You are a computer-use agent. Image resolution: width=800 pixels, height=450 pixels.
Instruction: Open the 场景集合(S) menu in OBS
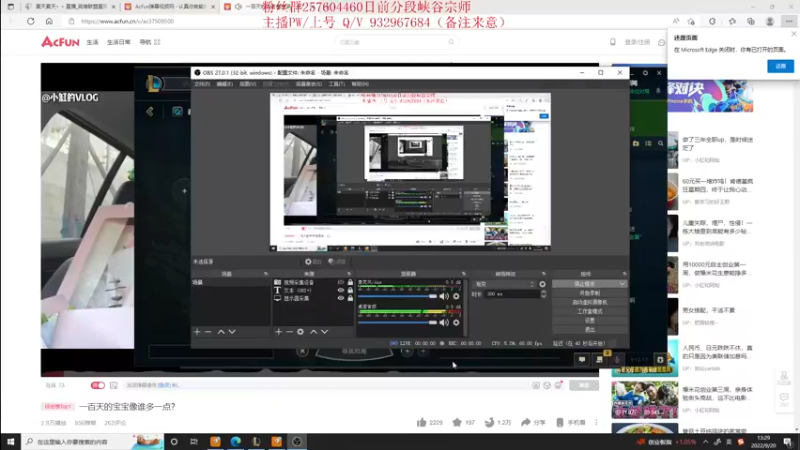(x=309, y=84)
